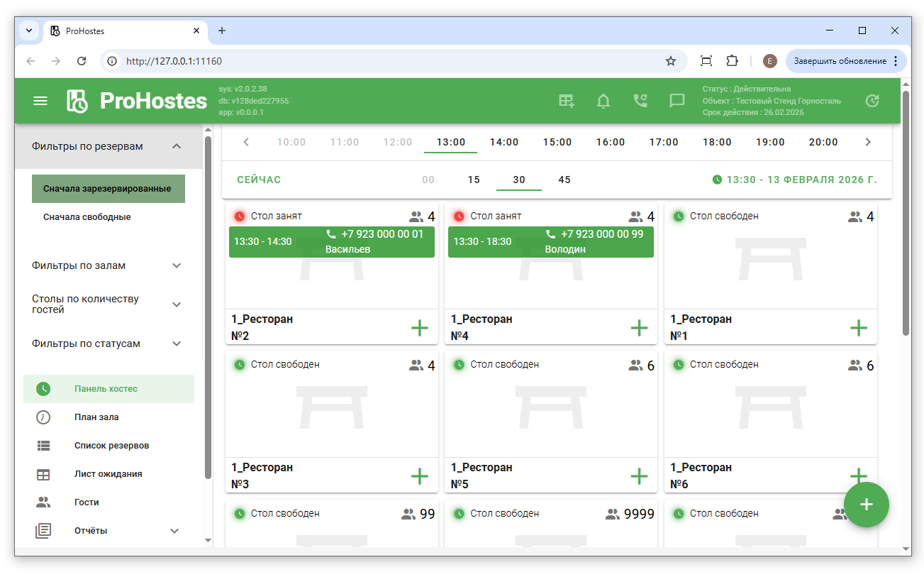Screen dimensions: 924x577
Task: Click the 'СЕЙЧАС' button
Action: pyautogui.click(x=259, y=180)
